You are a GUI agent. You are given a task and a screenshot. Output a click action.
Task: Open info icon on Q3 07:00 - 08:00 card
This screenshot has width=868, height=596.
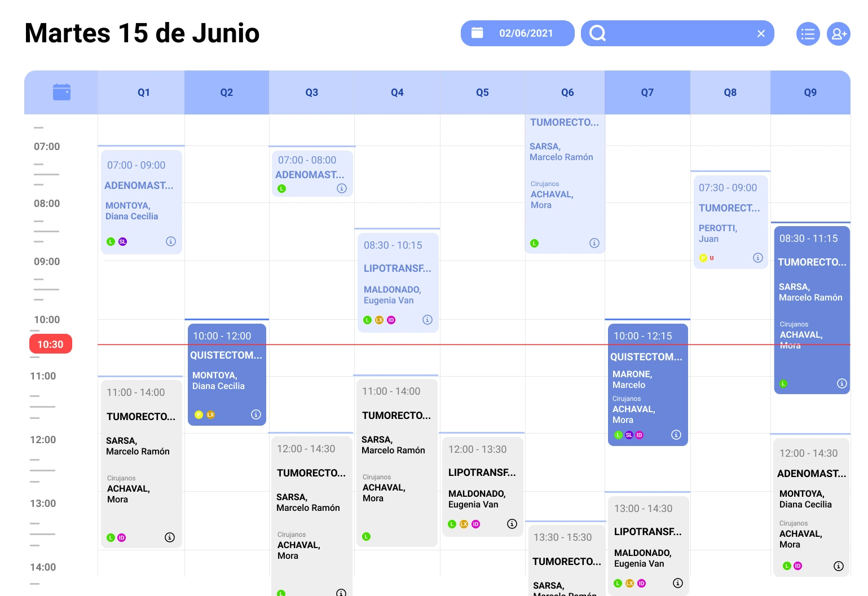pos(342,188)
